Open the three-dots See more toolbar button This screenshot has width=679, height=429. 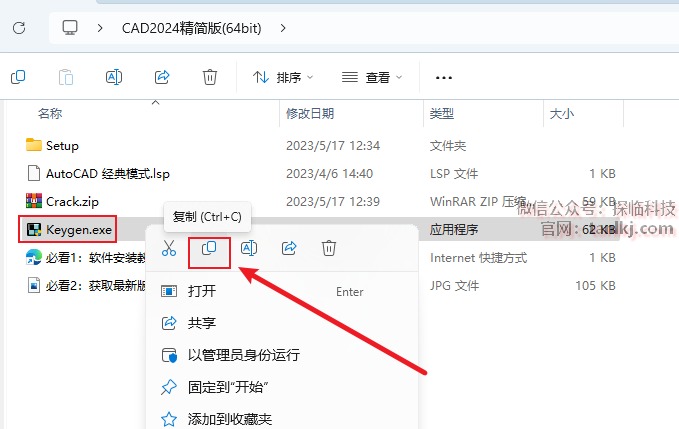click(444, 78)
